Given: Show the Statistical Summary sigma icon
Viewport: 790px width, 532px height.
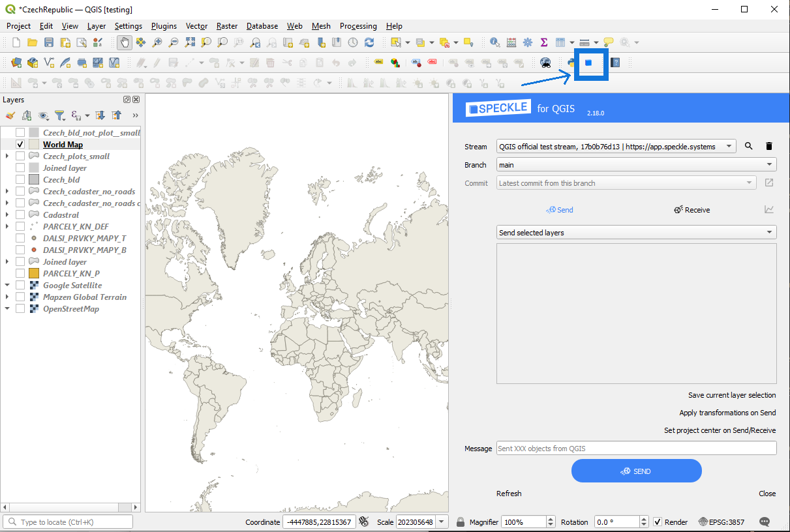Looking at the screenshot, I should pyautogui.click(x=543, y=42).
